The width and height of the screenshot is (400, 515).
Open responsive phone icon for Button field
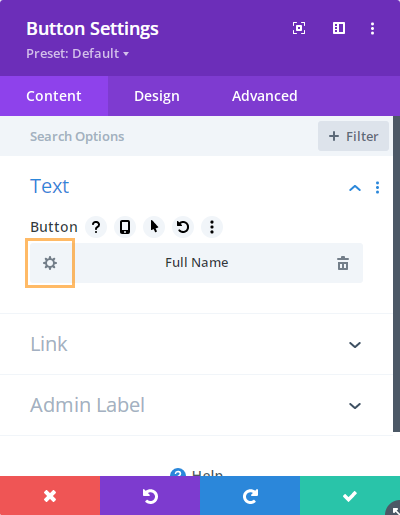[x=125, y=227]
